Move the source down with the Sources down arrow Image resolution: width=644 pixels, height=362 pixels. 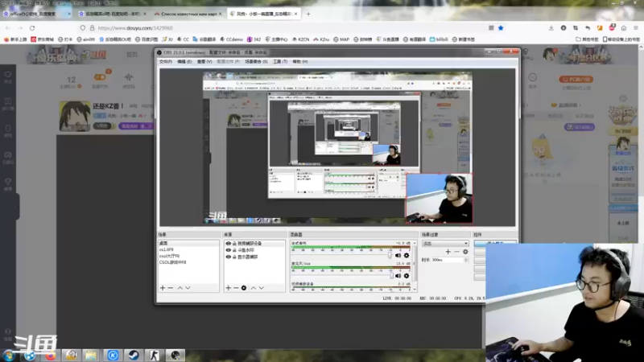click(261, 288)
